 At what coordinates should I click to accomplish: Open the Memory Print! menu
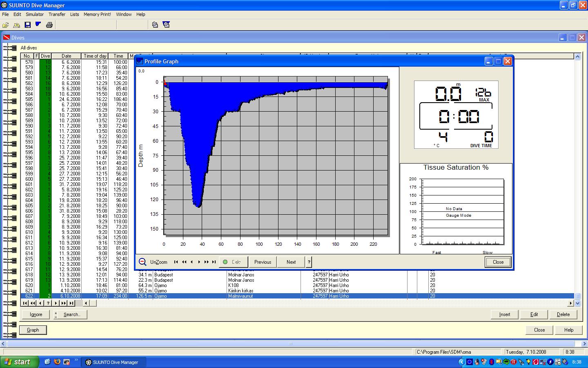(x=97, y=14)
